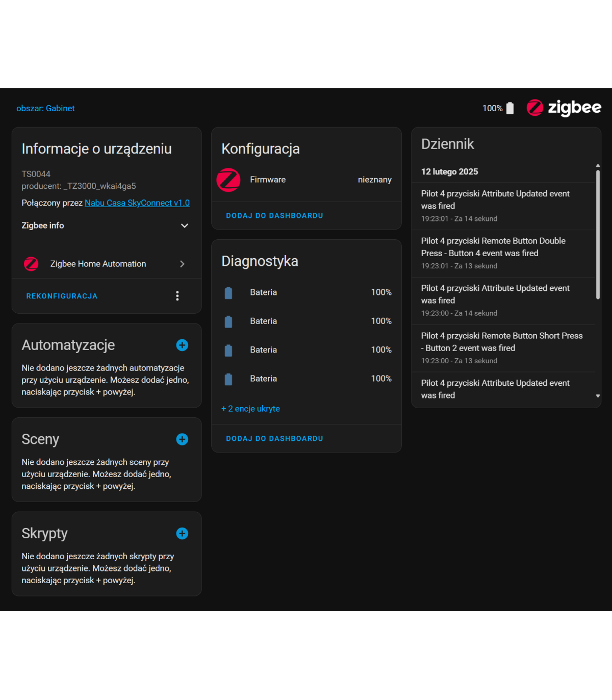The image size is (612, 700).
Task: Open the first Bateria entity label
Action: [x=263, y=292]
